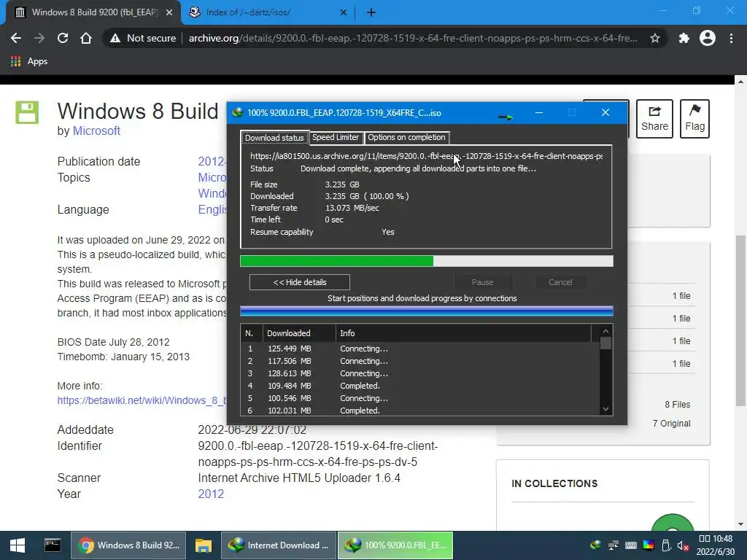Viewport: 747px width, 560px height.
Task: Open the browser home page icon
Action: pyautogui.click(x=86, y=38)
